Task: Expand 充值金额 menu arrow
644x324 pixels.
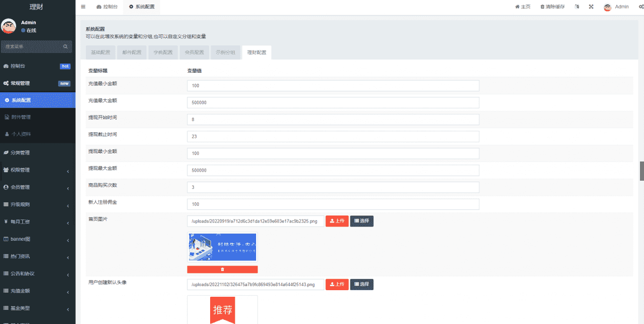Action: [x=68, y=292]
